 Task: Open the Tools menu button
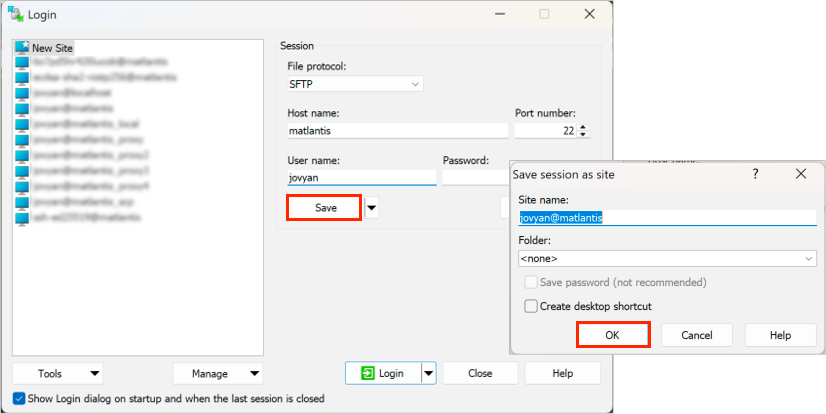click(x=58, y=373)
